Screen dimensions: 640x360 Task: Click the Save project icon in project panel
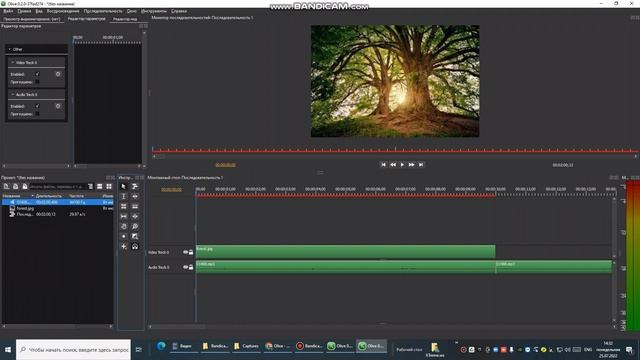click(x=25, y=187)
